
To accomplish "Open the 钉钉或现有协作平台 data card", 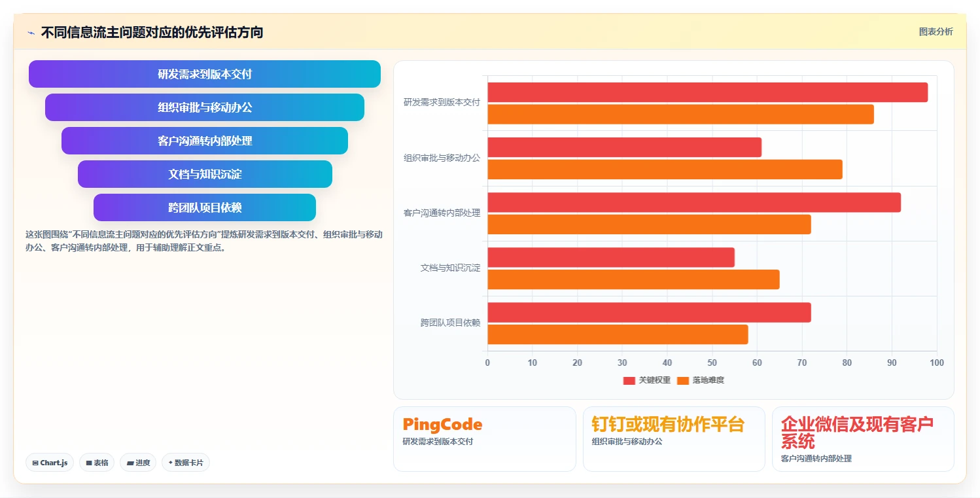I will (674, 438).
